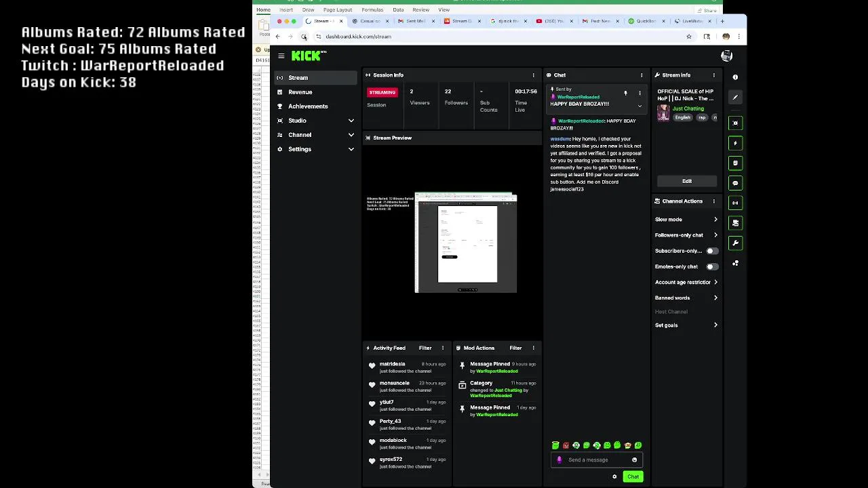Open chat settings gear icon
This screenshot has width=868, height=488.
(614, 477)
